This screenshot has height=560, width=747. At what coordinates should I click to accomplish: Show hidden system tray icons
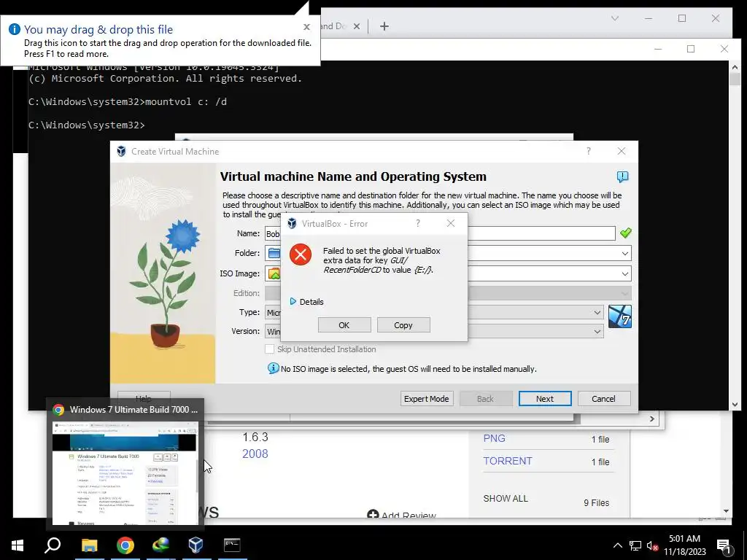(617, 545)
